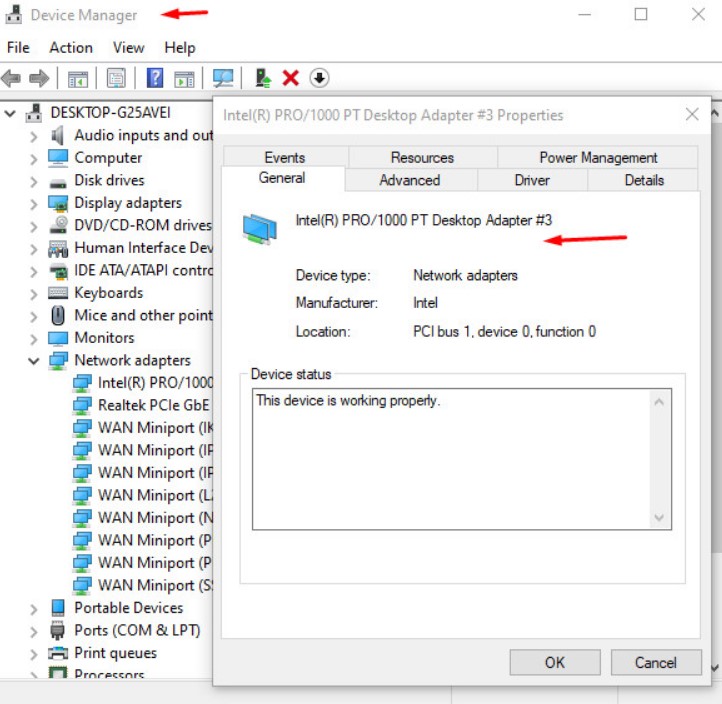Select the Monitors category icon
The image size is (722, 704).
click(x=58, y=338)
